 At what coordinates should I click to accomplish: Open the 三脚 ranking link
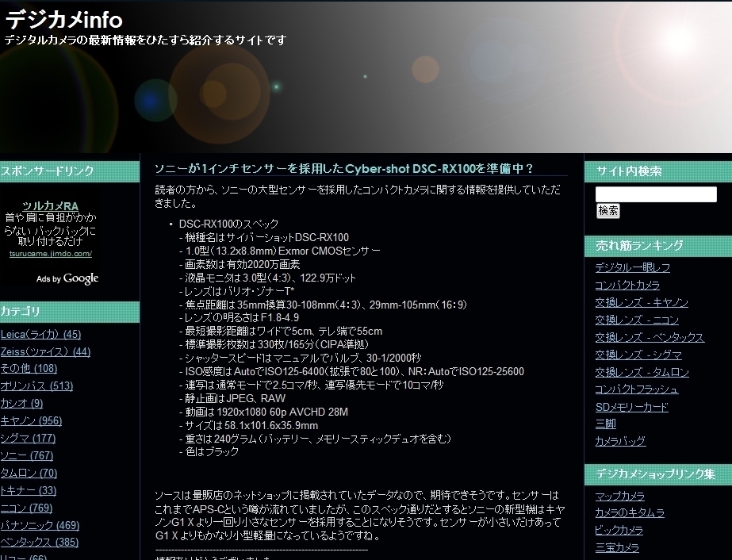click(605, 424)
